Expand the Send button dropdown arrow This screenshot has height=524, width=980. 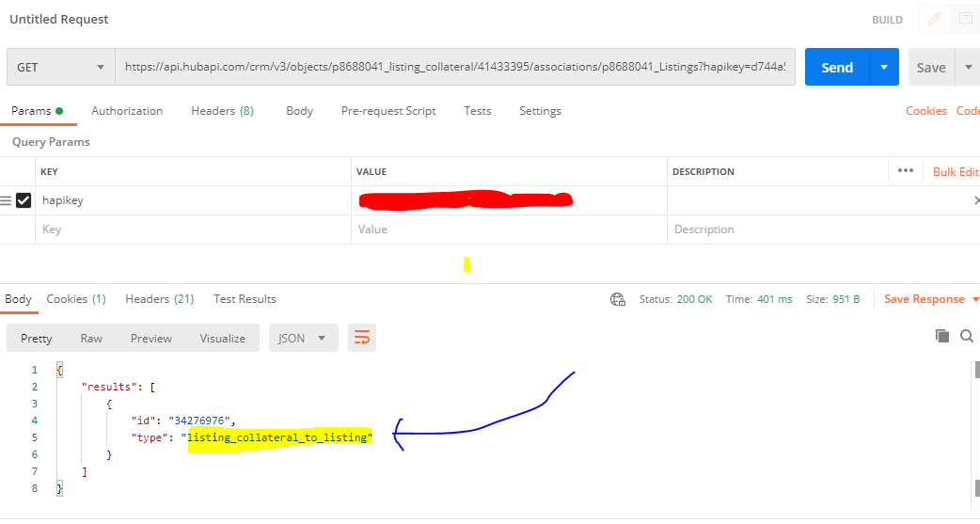click(883, 68)
